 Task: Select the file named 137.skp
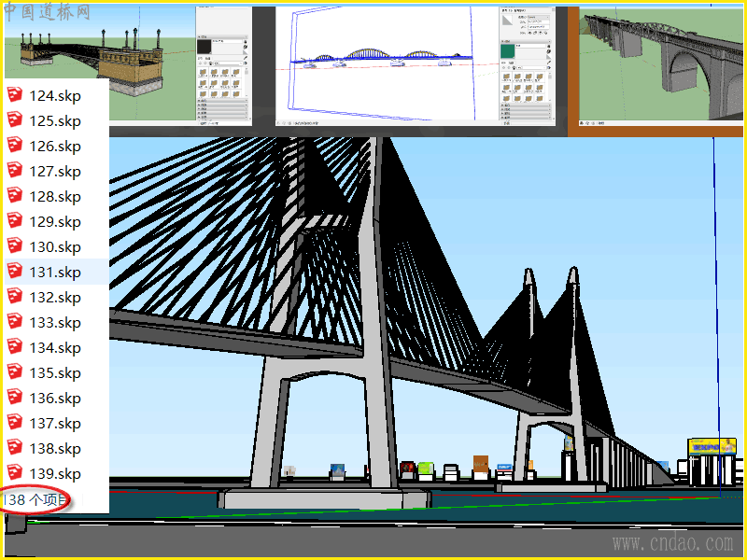(x=55, y=424)
